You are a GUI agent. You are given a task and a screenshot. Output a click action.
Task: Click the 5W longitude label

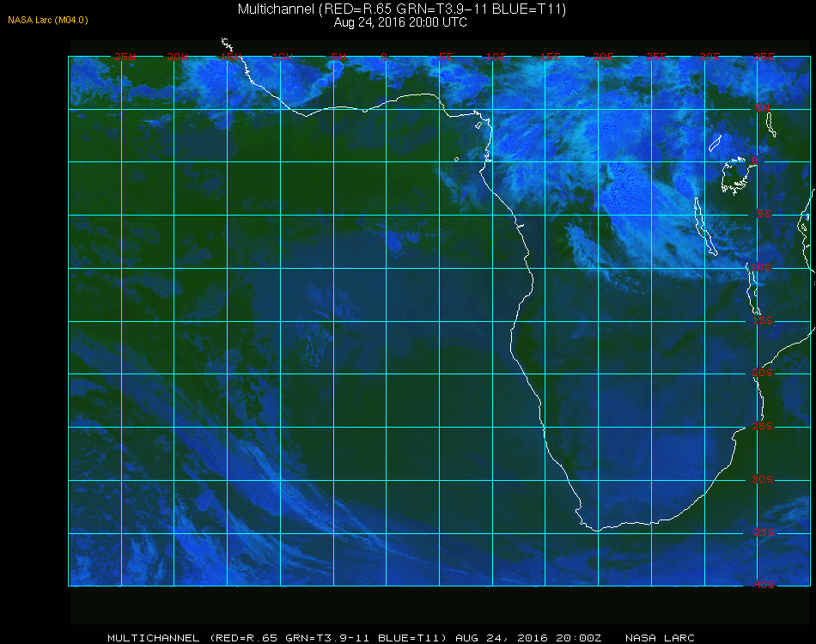tap(338, 57)
